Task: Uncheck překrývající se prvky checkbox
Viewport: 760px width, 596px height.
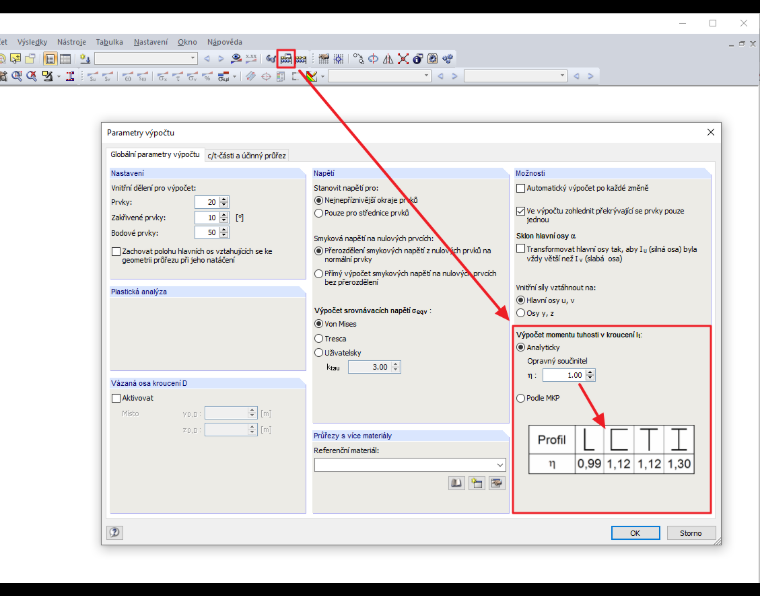Action: click(521, 211)
